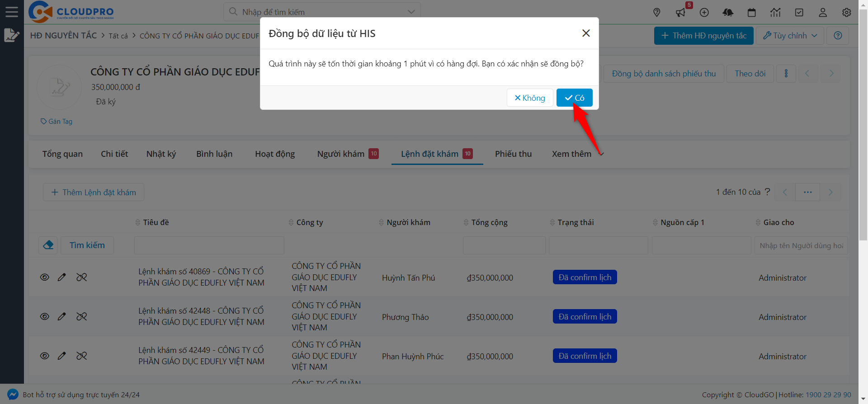This screenshot has height=404, width=868.
Task: Unlink Lệnh khám số 42449
Action: pos(81,356)
